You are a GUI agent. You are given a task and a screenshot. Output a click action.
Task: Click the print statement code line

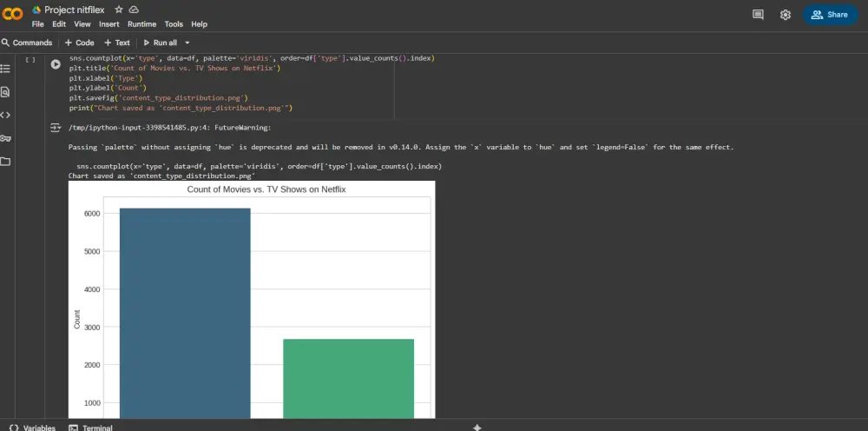[x=181, y=108]
